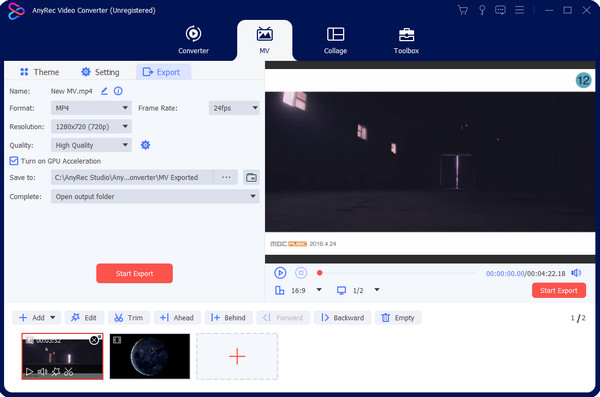Click Start Export in the left panel
The height and width of the screenshot is (397, 600).
[x=134, y=273]
